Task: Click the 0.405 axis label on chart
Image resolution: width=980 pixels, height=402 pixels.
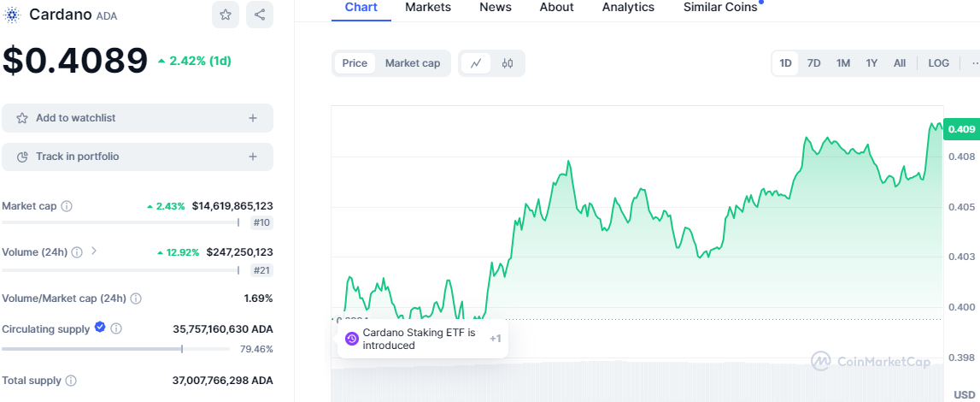Action: [x=960, y=207]
